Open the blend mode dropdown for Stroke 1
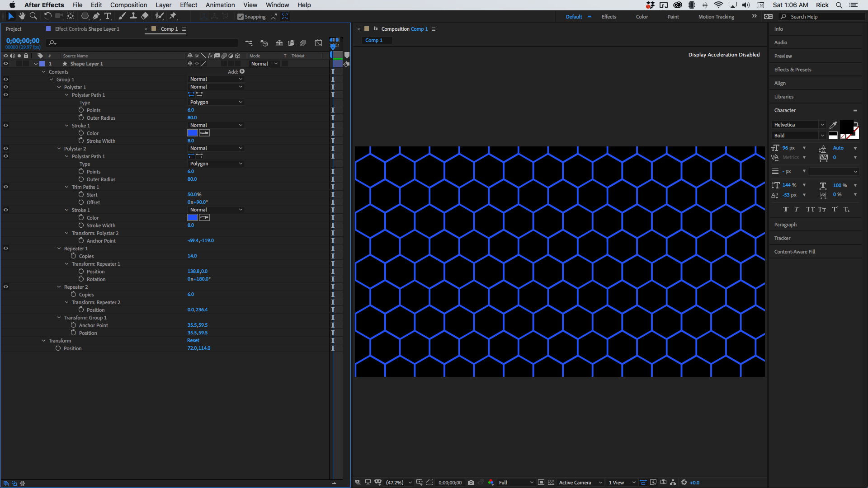 tap(216, 125)
